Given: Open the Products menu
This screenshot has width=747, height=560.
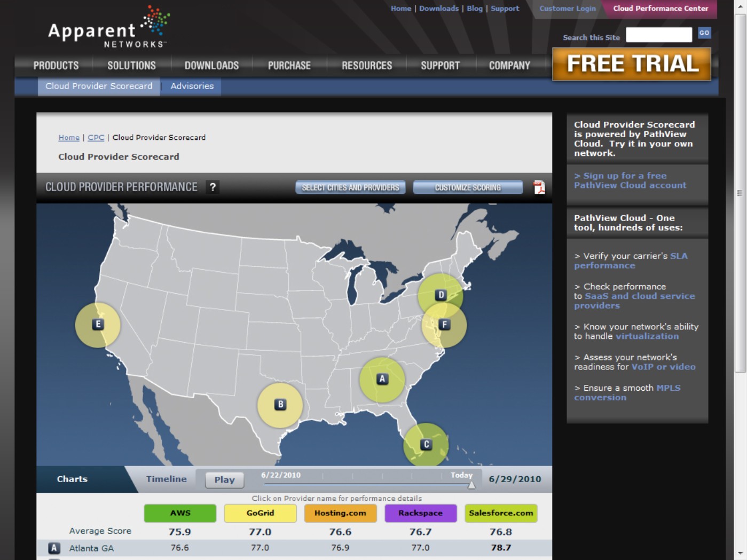Looking at the screenshot, I should click(56, 66).
